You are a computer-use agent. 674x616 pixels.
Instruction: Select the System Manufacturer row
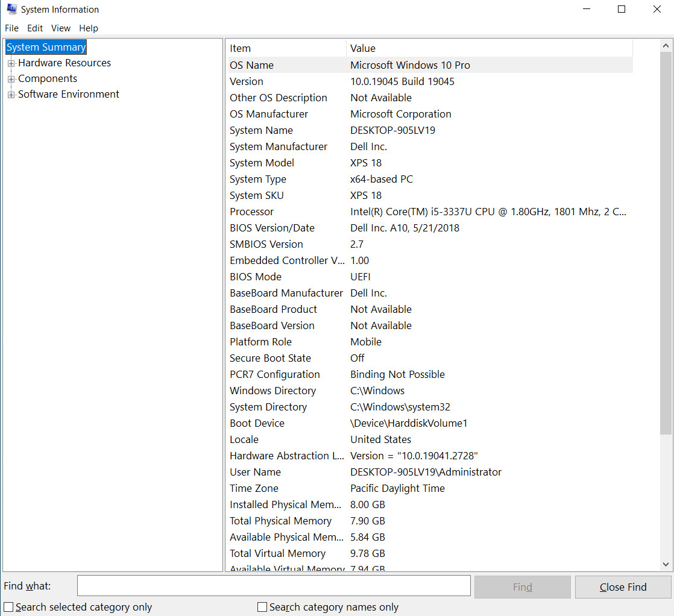tap(430, 147)
